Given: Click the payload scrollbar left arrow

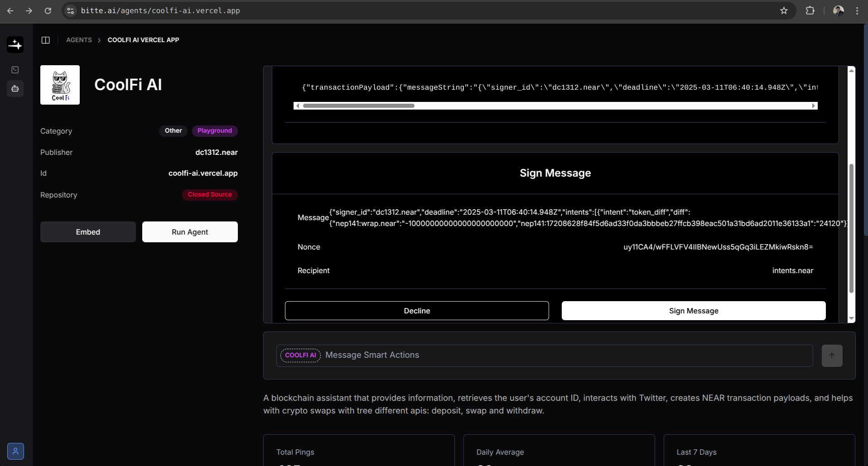Looking at the screenshot, I should point(297,106).
